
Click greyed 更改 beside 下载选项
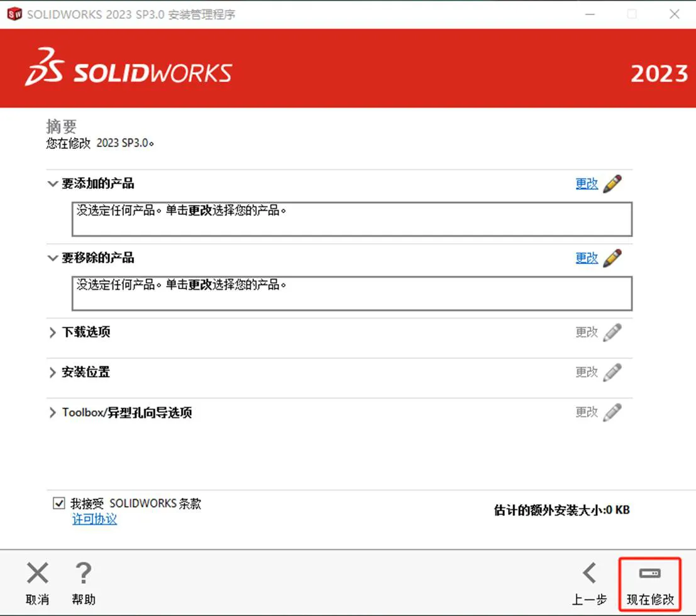[x=587, y=333]
